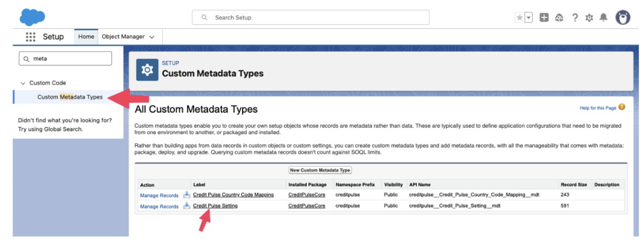Open the Credit Pulse Setting label link
Viewport: 644px width, 244px height.
[215, 206]
